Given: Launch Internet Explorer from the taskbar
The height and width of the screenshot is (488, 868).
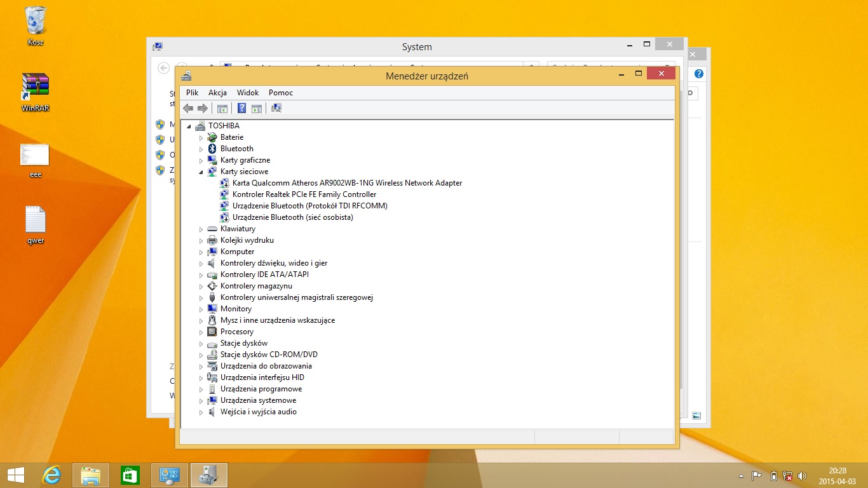Looking at the screenshot, I should pyautogui.click(x=52, y=475).
